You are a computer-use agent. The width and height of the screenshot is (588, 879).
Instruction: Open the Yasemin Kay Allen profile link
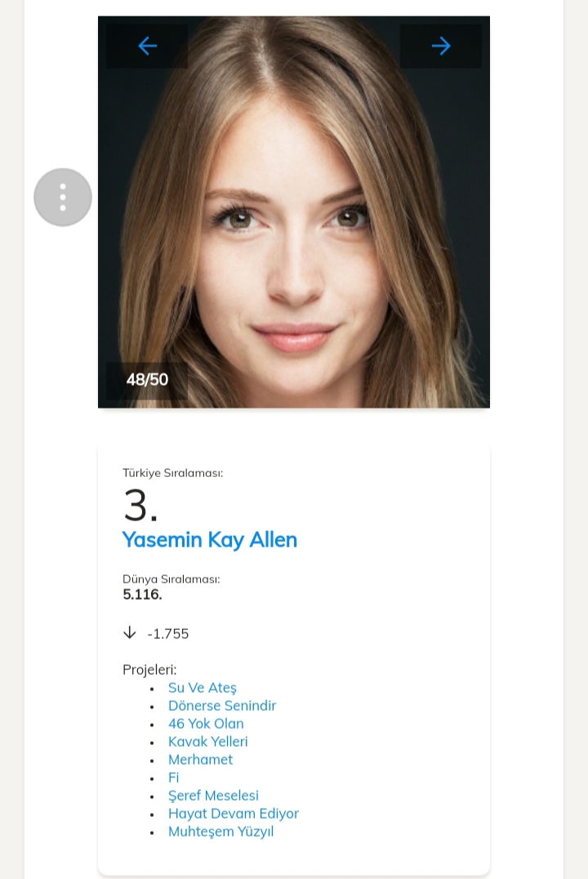tap(210, 540)
